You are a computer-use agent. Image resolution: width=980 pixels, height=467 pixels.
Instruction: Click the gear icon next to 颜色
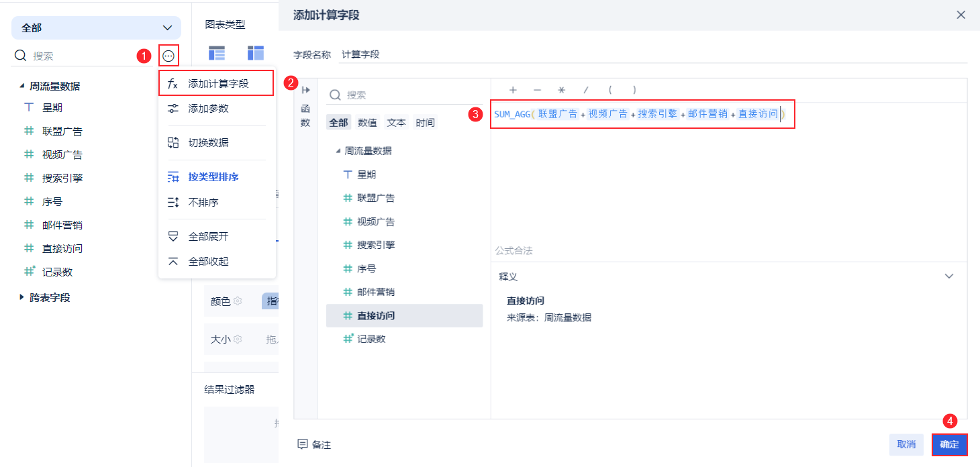click(x=238, y=302)
